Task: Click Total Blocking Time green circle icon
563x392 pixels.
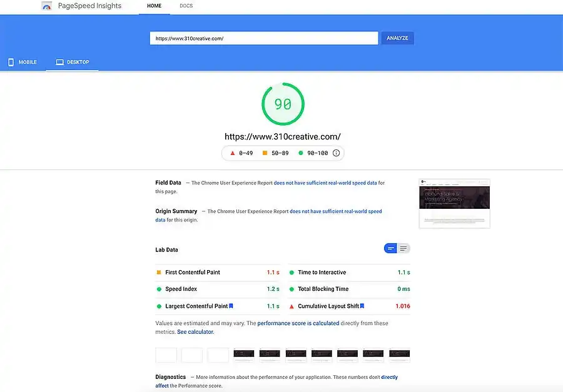Action: pyautogui.click(x=292, y=289)
